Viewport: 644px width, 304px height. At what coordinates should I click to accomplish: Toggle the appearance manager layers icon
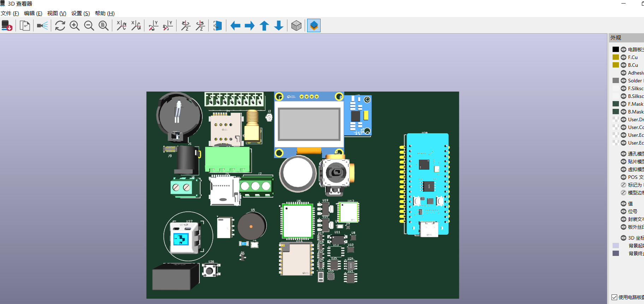point(314,26)
